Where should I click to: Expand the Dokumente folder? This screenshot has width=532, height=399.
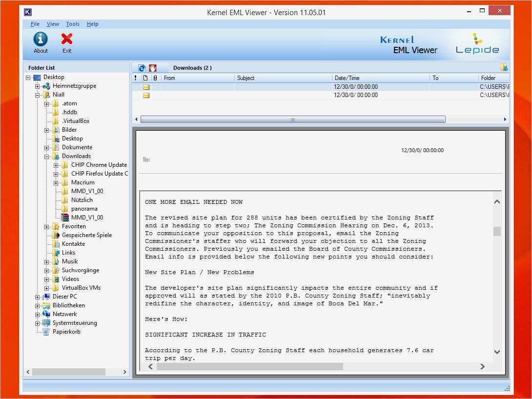point(47,148)
